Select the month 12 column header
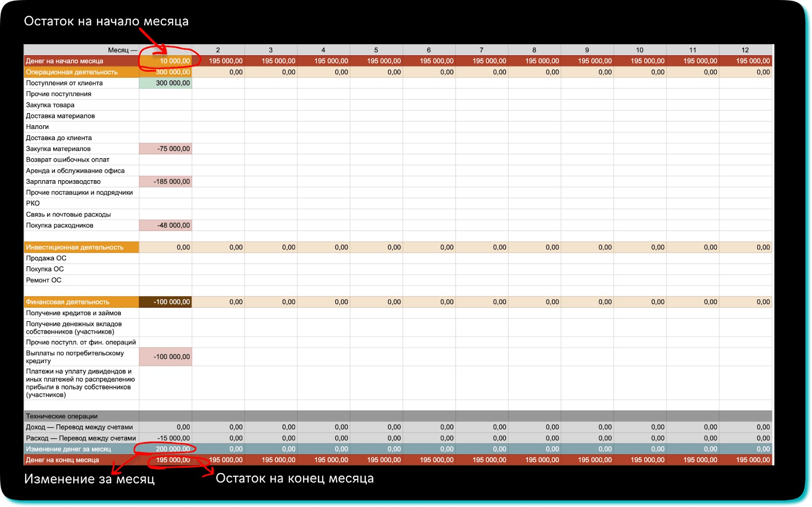 click(x=745, y=50)
